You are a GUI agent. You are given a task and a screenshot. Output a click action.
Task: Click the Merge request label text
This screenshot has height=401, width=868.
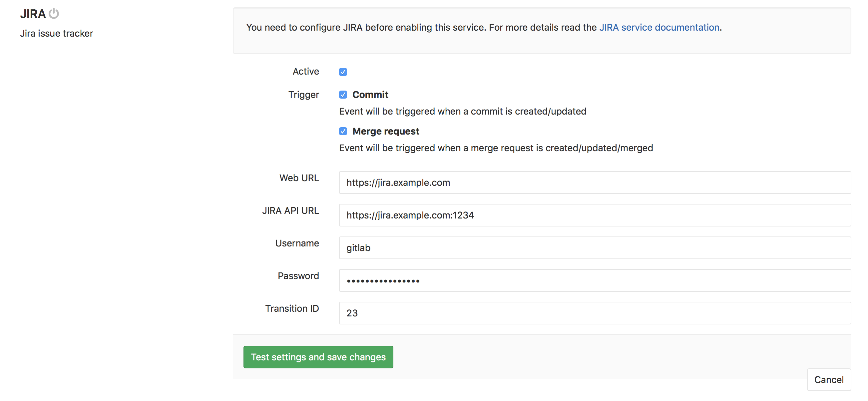click(386, 131)
